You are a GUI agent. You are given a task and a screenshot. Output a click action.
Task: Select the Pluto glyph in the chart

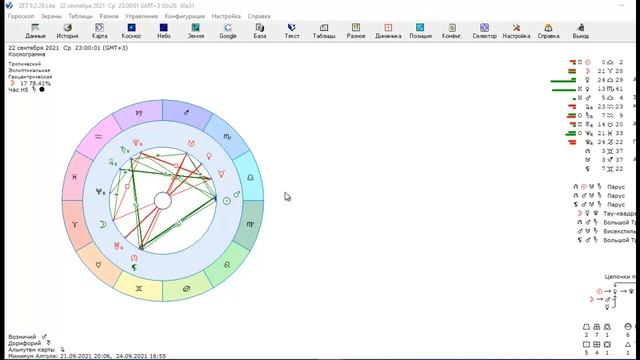137,143
